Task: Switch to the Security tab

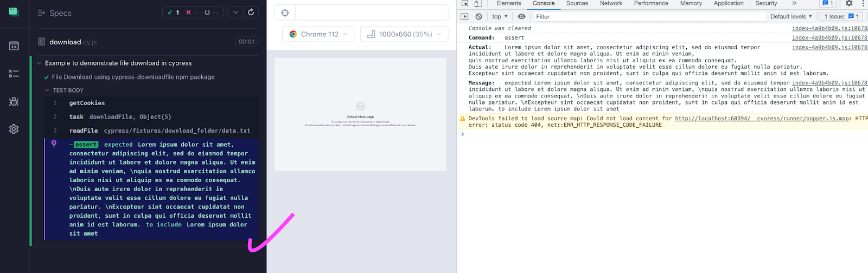Action: 766,3
